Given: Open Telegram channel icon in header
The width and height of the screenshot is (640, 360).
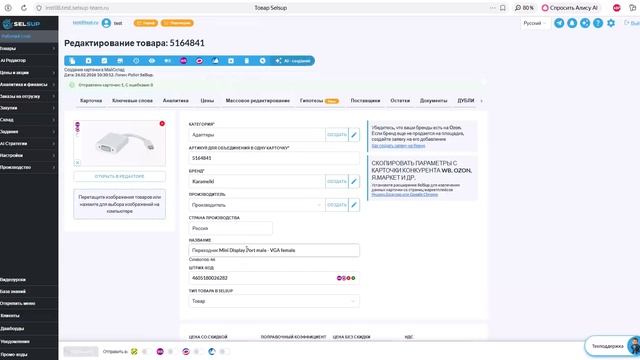Looking at the screenshot, I should tap(559, 23).
